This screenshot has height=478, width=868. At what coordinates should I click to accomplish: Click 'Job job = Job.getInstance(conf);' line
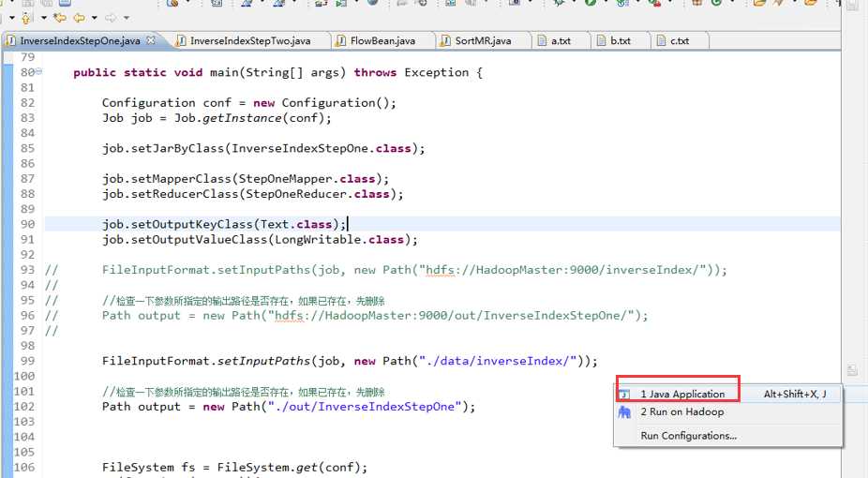(217, 118)
